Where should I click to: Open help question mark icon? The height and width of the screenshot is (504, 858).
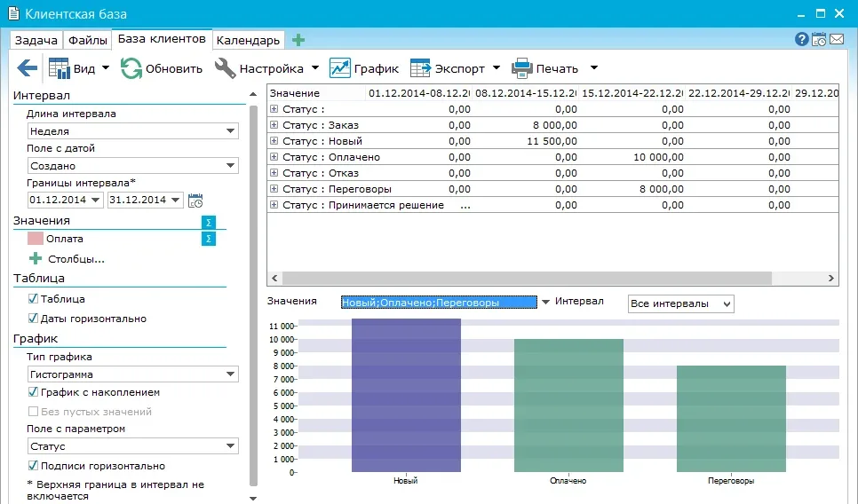coord(802,39)
